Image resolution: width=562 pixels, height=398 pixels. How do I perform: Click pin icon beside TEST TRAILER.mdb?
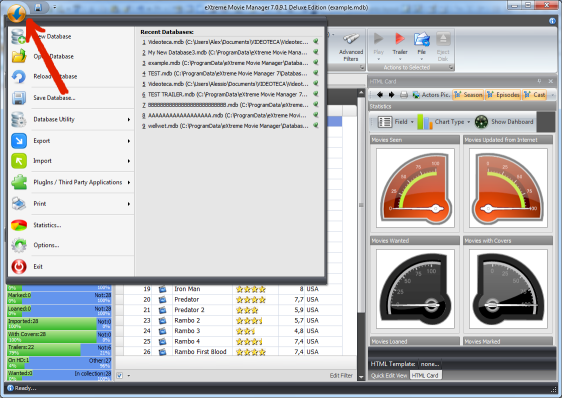316,94
